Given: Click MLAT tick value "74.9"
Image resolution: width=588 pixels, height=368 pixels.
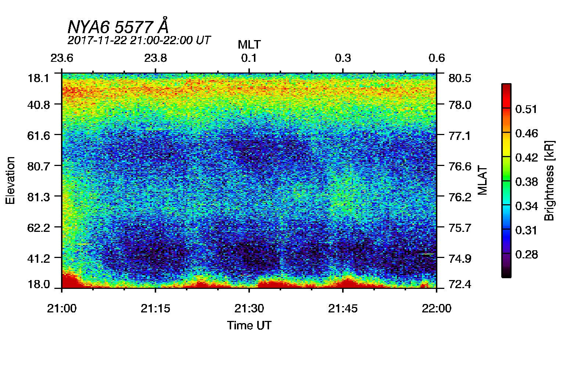Looking at the screenshot, I should click(460, 259).
